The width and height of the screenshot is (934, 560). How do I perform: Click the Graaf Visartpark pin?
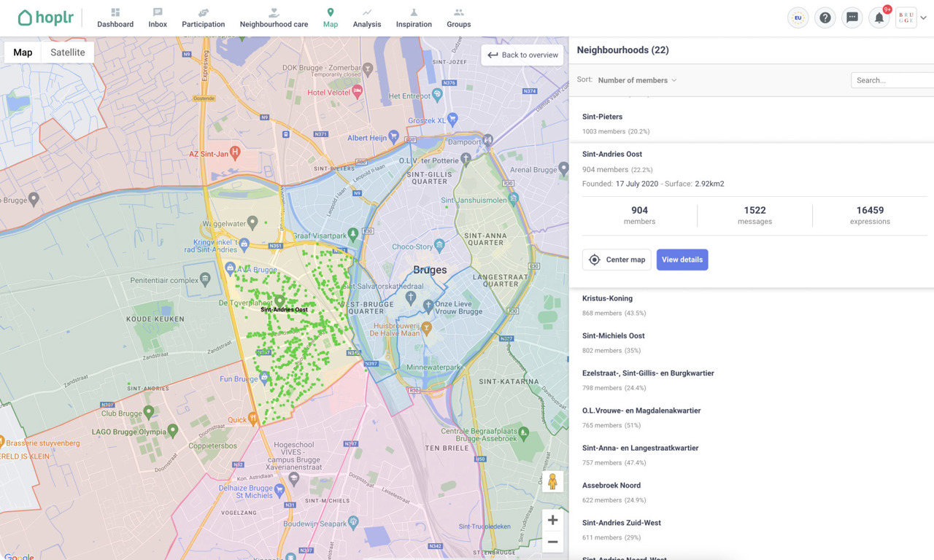[x=353, y=234]
